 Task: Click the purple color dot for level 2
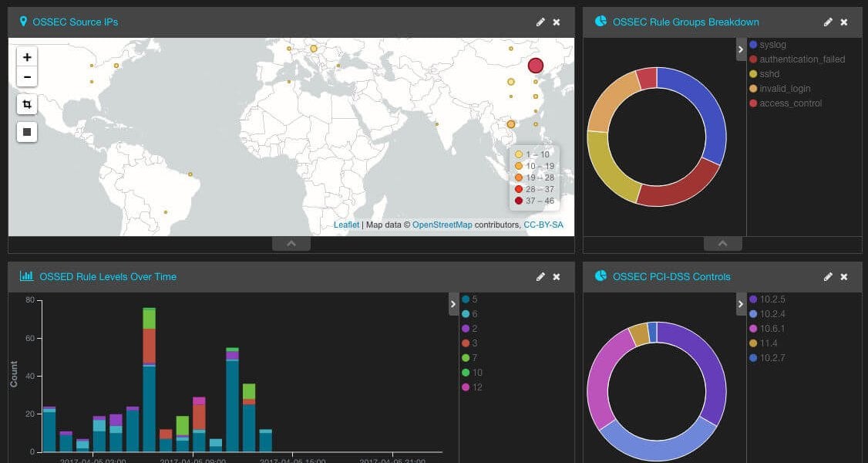click(466, 329)
